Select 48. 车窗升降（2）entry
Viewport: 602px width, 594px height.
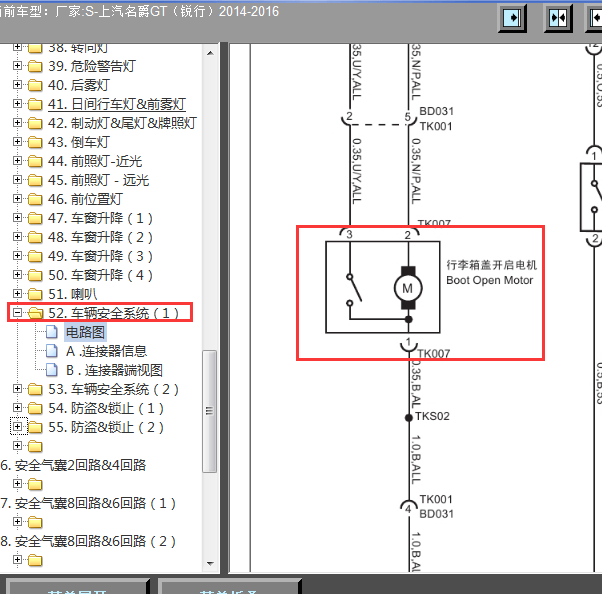(101, 237)
